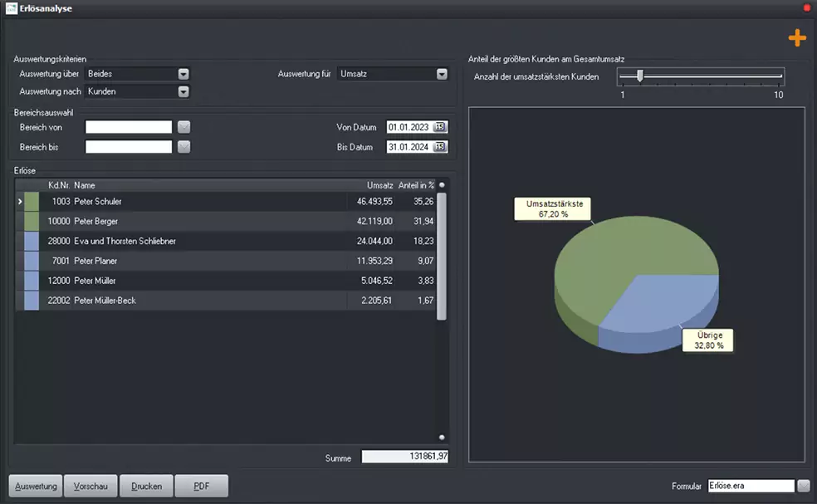The width and height of the screenshot is (817, 504).
Task: Click the orange plus icon
Action: (x=797, y=37)
